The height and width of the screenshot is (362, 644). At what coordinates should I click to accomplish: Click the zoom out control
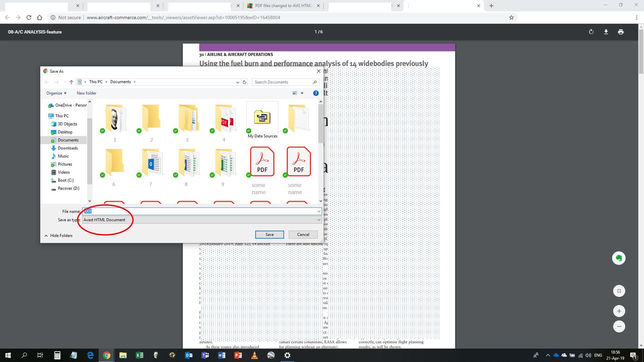click(x=619, y=326)
